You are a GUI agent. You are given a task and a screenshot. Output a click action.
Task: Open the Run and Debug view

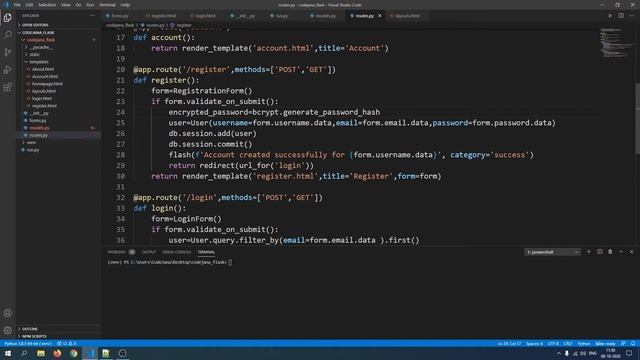click(7, 70)
